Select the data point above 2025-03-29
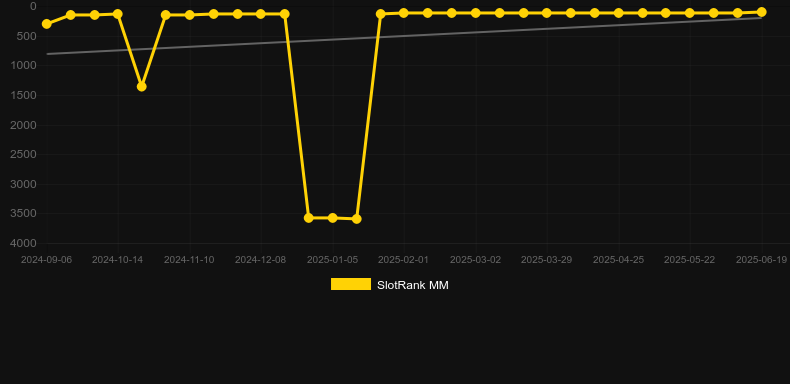The width and height of the screenshot is (790, 384). click(547, 13)
